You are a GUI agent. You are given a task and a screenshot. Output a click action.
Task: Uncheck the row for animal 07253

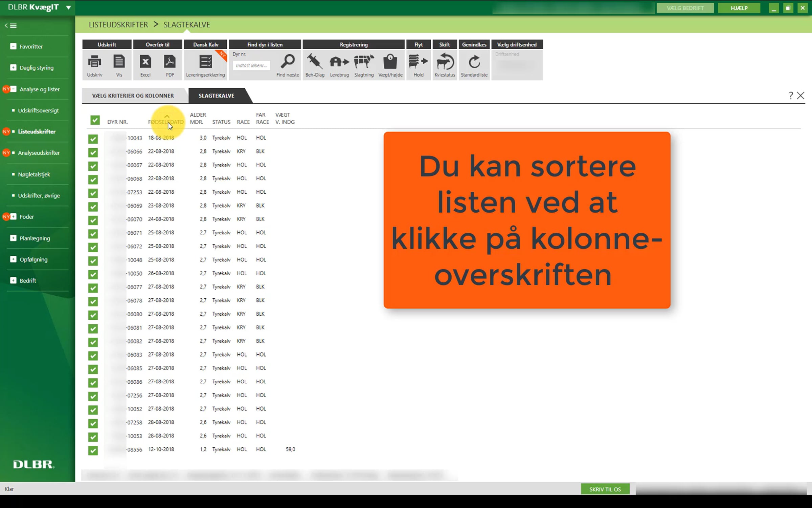[x=93, y=193]
